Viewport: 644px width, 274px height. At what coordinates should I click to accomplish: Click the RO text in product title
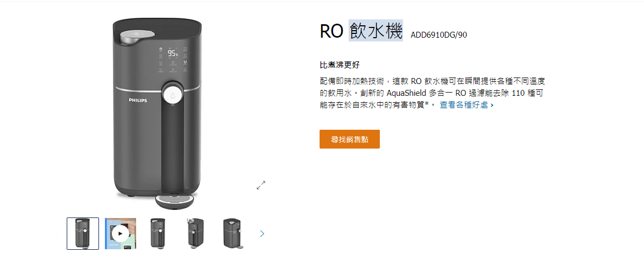331,31
